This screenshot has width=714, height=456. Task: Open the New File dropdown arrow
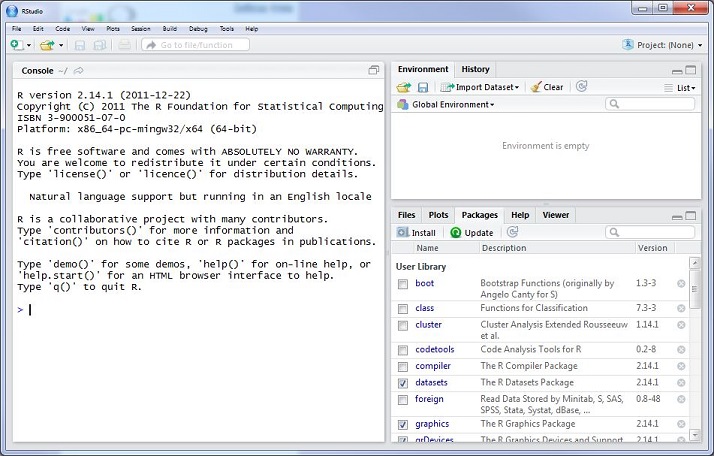[29, 46]
